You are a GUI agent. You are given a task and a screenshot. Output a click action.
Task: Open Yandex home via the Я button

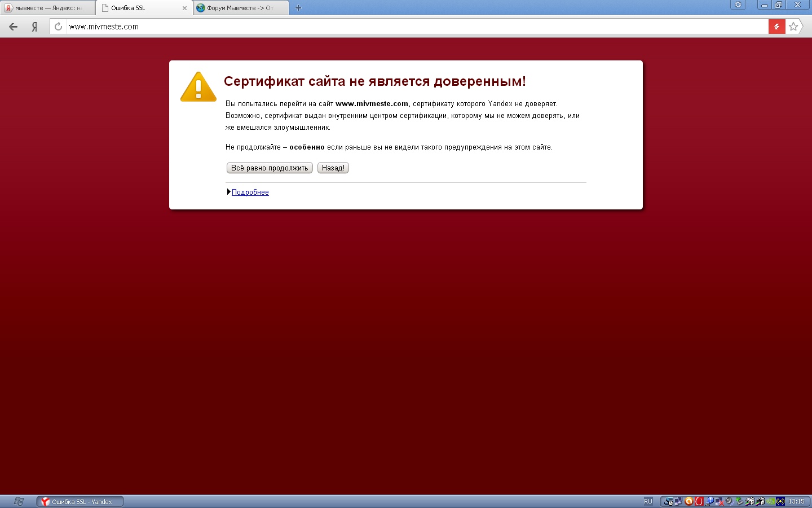34,27
